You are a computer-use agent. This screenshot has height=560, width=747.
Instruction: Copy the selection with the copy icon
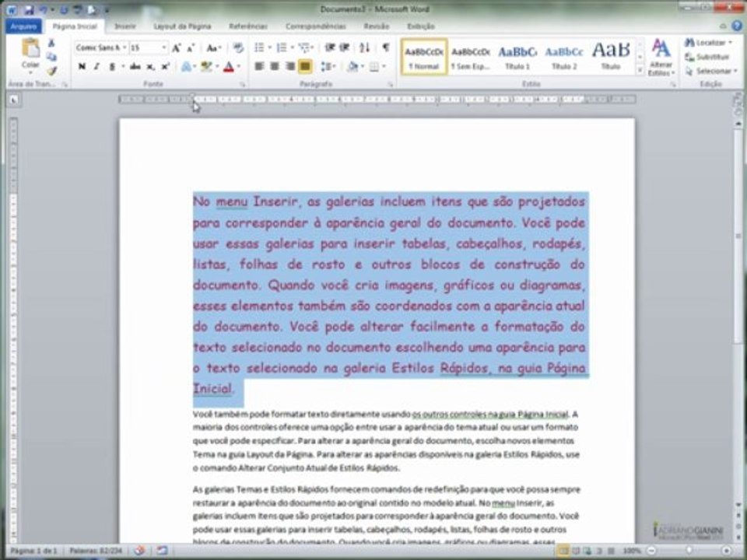coord(51,57)
